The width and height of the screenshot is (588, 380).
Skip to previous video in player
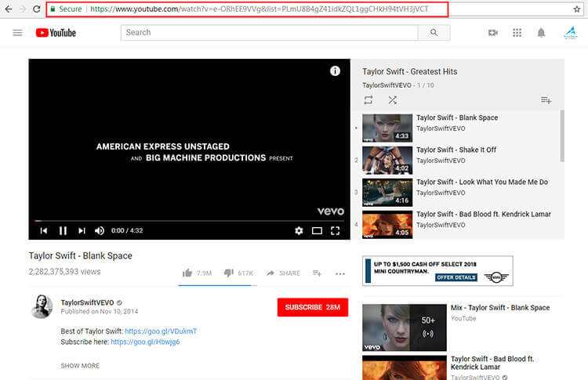(44, 230)
